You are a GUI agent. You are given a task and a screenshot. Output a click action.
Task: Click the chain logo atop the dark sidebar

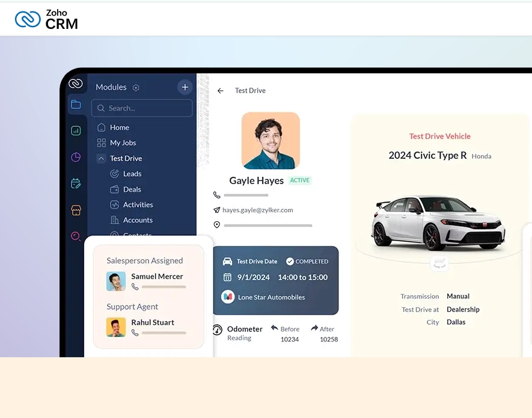tap(76, 84)
